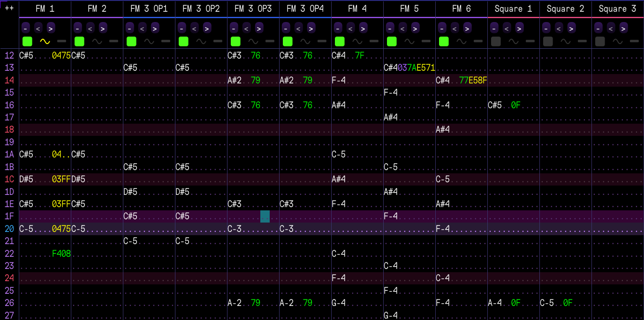
Task: Collapse FM 5 column with < button
Action: pyautogui.click(x=402, y=28)
